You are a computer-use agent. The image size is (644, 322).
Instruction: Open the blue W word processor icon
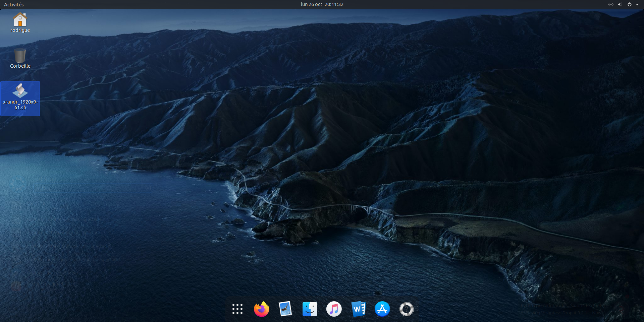click(x=358, y=309)
